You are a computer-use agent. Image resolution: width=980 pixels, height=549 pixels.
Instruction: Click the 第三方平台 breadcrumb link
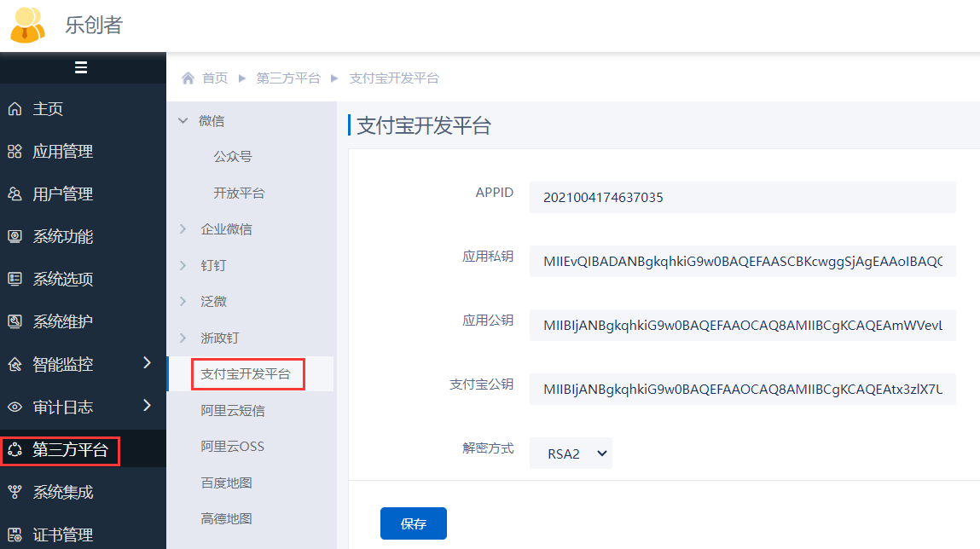(288, 78)
